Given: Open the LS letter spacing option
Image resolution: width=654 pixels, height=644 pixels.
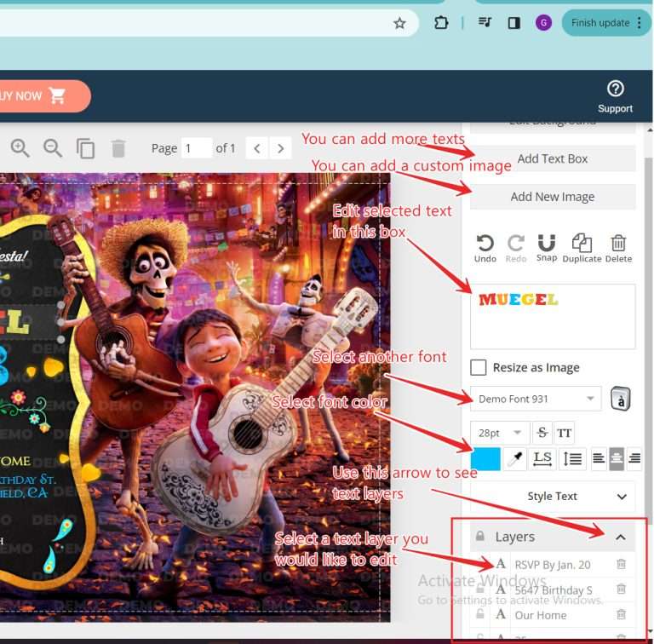Looking at the screenshot, I should (x=542, y=459).
